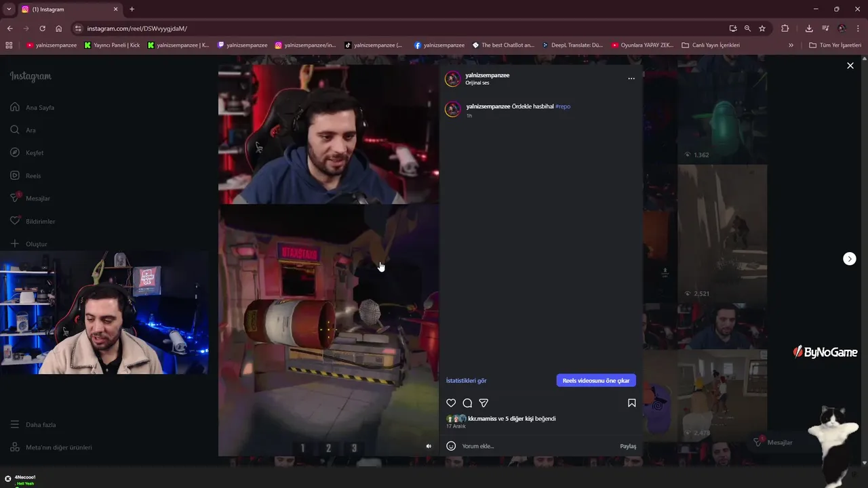This screenshot has height=488, width=868.
Task: Select the (1) Instagram tab
Action: point(70,9)
